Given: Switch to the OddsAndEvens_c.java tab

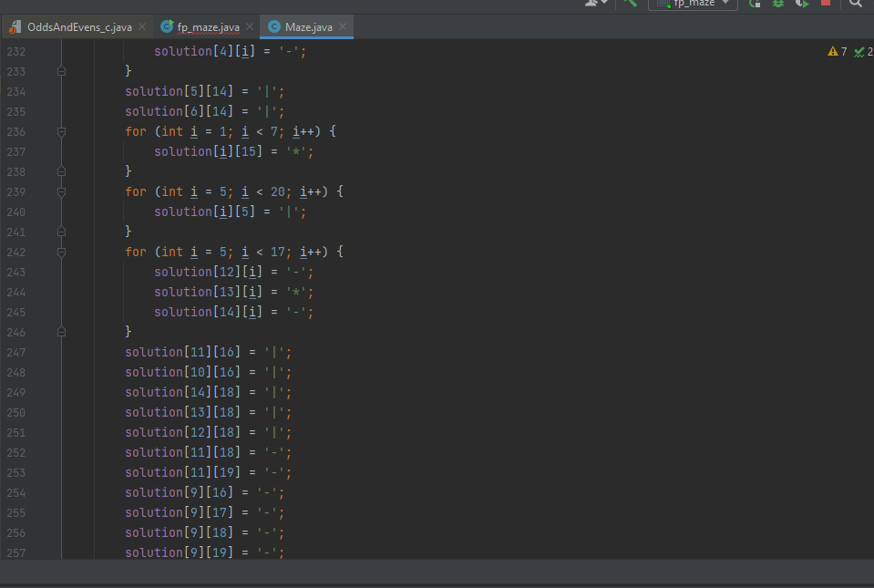Looking at the screenshot, I should coord(77,26).
